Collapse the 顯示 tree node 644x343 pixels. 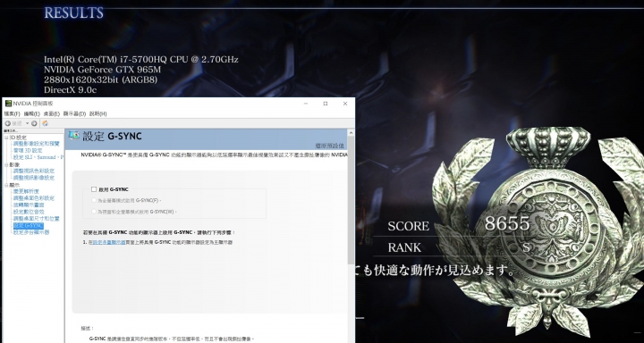click(x=6, y=186)
